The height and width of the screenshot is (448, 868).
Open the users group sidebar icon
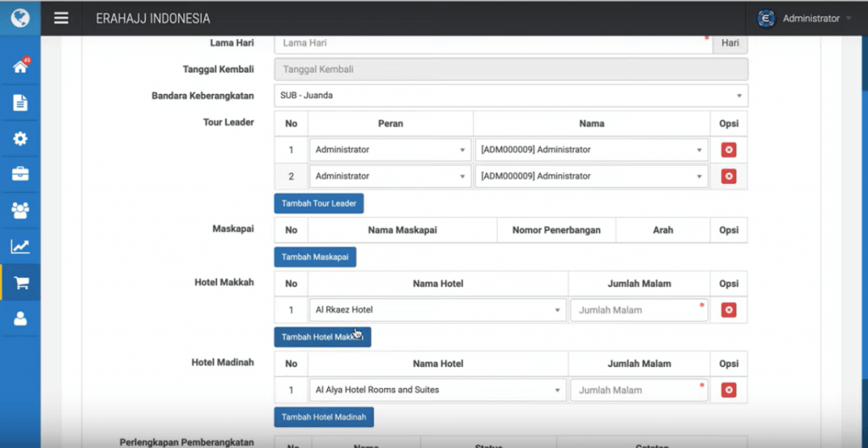coord(20,210)
